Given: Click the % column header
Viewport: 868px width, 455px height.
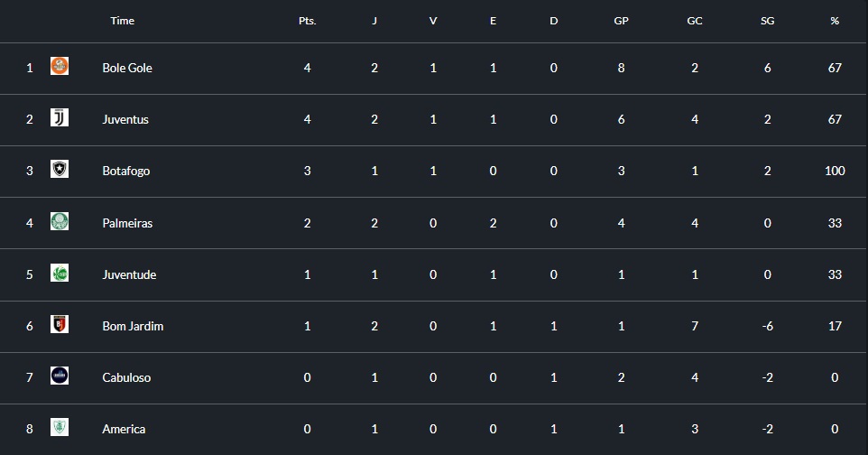Looking at the screenshot, I should pyautogui.click(x=835, y=21).
